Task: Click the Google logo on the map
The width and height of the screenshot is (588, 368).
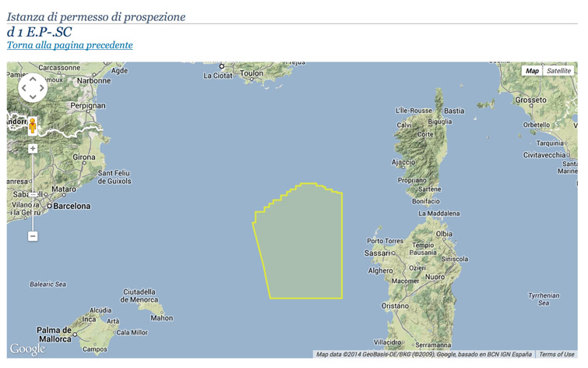Action: pyautogui.click(x=26, y=349)
